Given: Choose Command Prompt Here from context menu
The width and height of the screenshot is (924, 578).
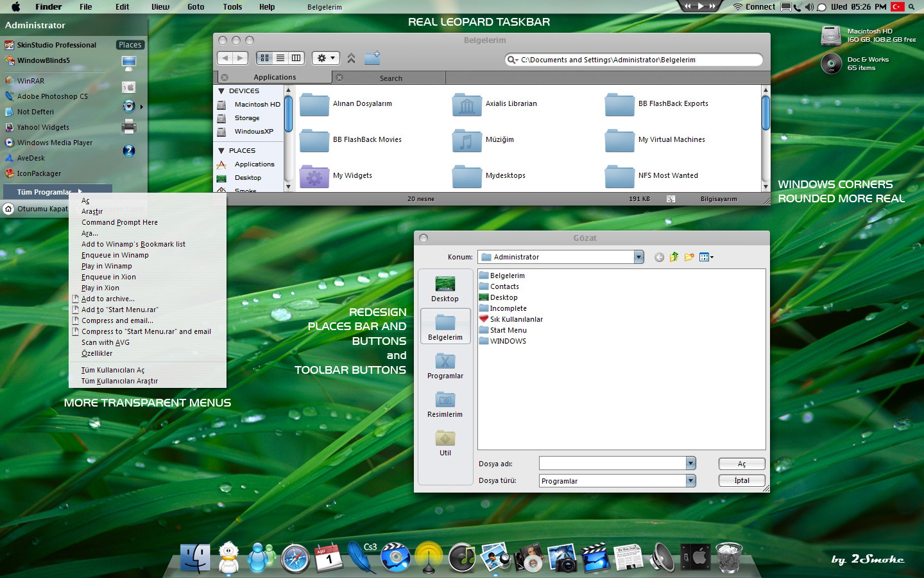Looking at the screenshot, I should [x=119, y=222].
